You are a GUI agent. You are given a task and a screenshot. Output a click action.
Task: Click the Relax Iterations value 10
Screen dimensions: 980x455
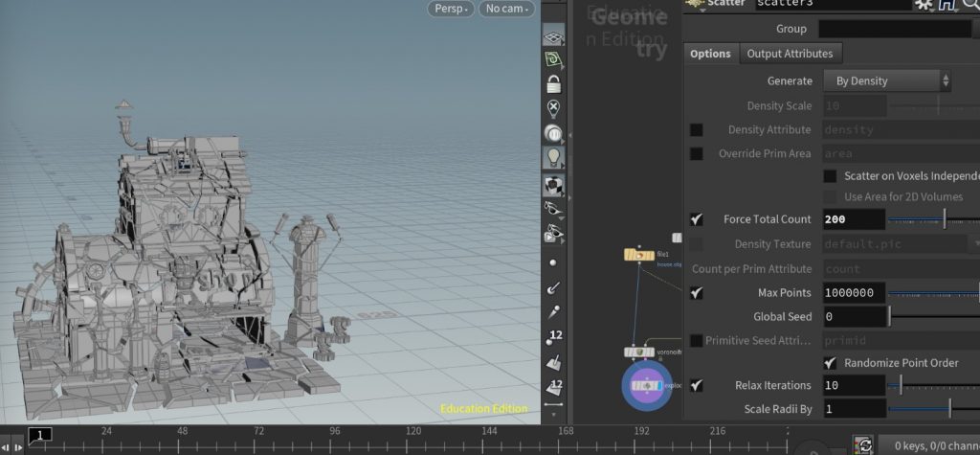click(854, 385)
